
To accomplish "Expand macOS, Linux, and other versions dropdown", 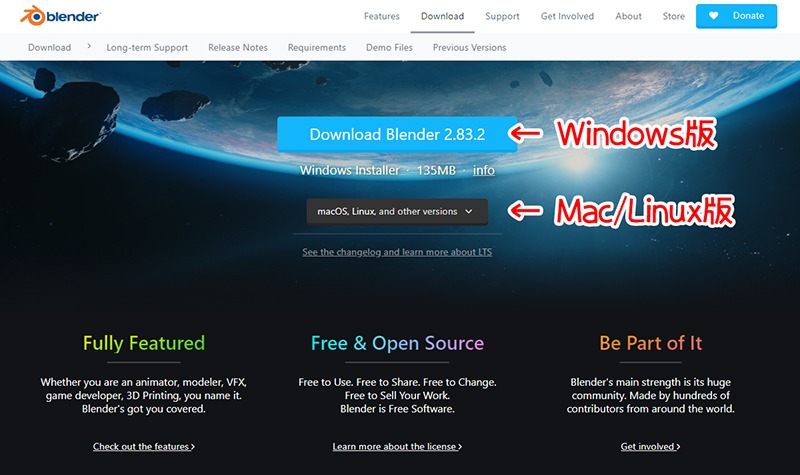I will point(397,211).
